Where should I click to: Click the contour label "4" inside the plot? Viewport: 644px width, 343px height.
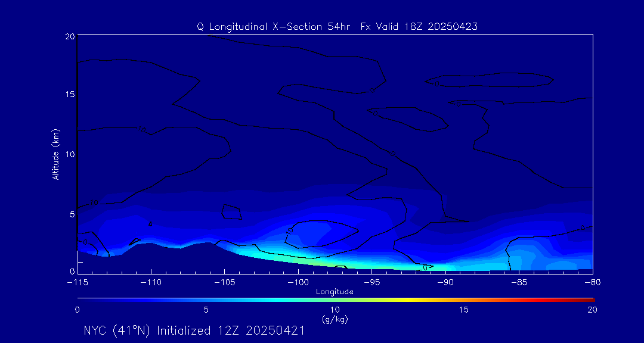[150, 224]
